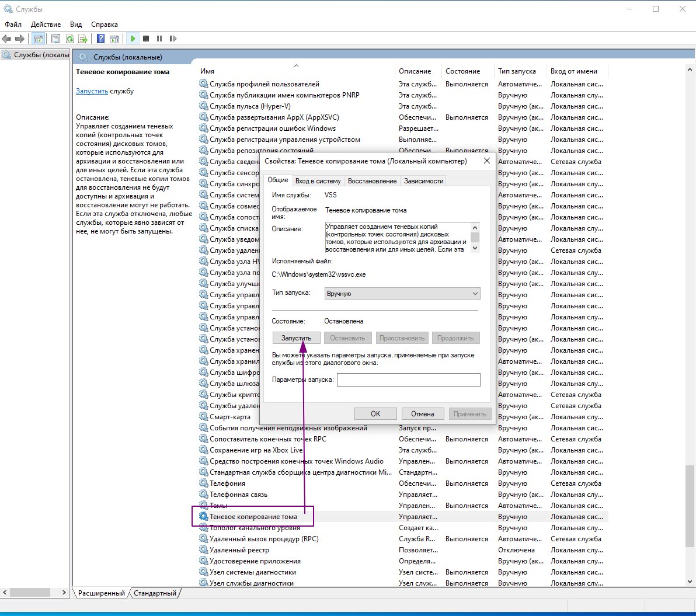The height and width of the screenshot is (616, 696).
Task: Open the Файл menu
Action: click(x=13, y=25)
